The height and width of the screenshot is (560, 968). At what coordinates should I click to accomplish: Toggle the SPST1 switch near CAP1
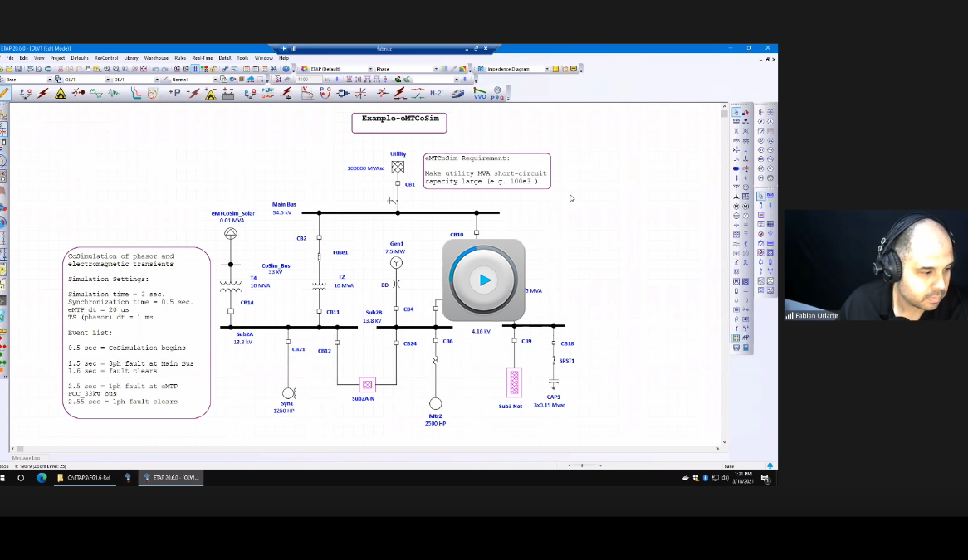tap(554, 361)
